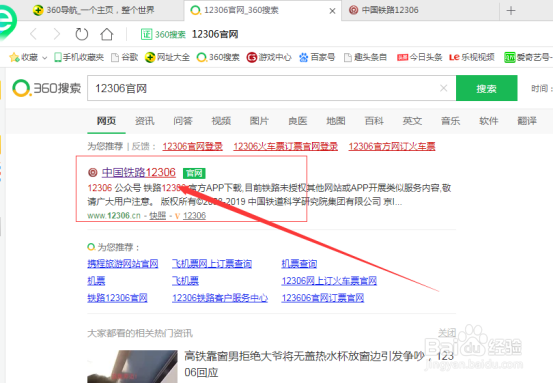Open the 爱奇艺 bookmark
This screenshot has height=384, width=554.
[528, 57]
